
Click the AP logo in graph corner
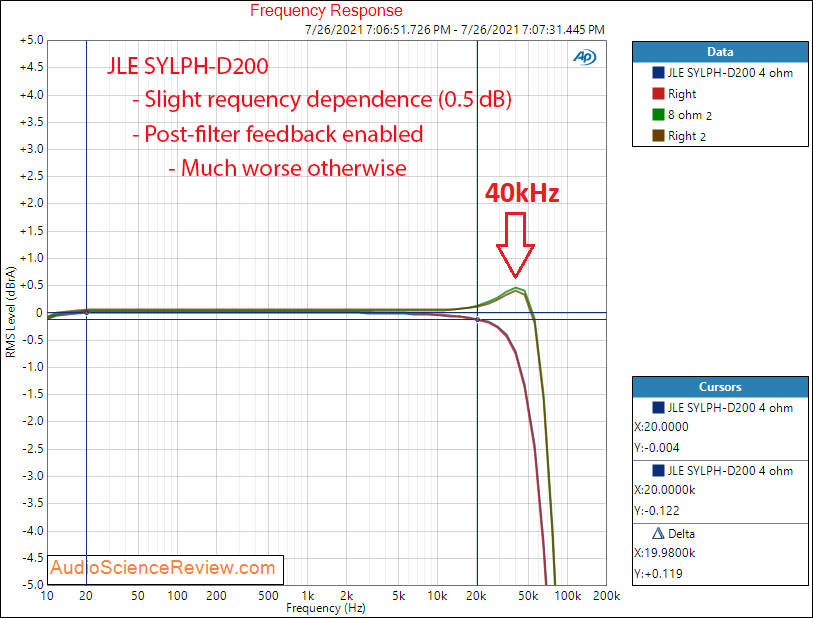point(585,57)
